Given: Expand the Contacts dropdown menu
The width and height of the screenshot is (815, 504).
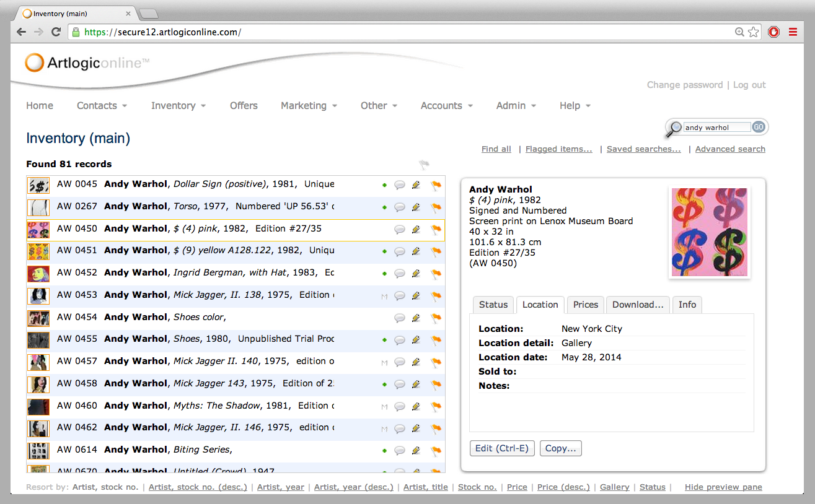Looking at the screenshot, I should tap(102, 106).
